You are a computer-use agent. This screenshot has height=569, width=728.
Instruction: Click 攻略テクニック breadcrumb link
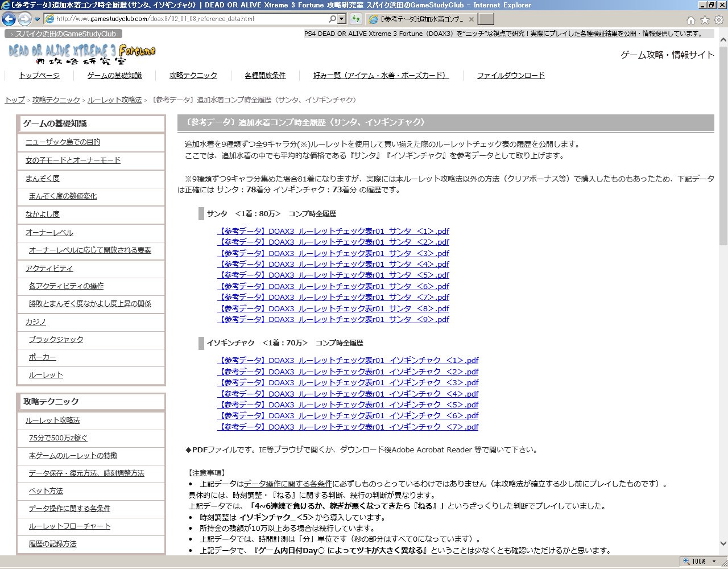click(x=56, y=100)
